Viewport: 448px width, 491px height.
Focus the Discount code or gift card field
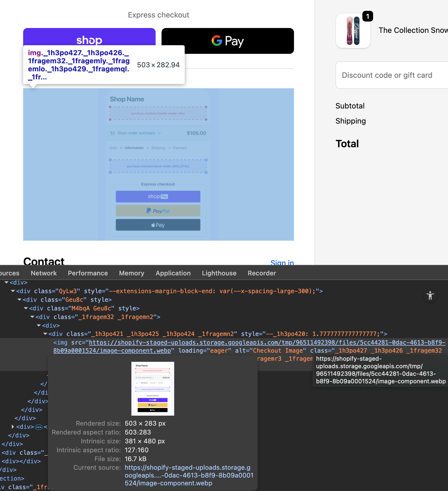click(x=392, y=75)
